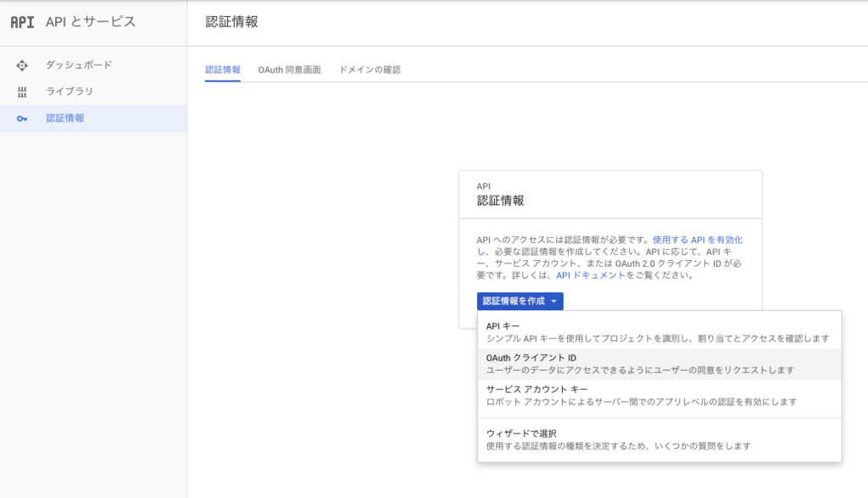Click the key icon beside 認証情報
This screenshot has width=868, height=498.
click(x=22, y=119)
